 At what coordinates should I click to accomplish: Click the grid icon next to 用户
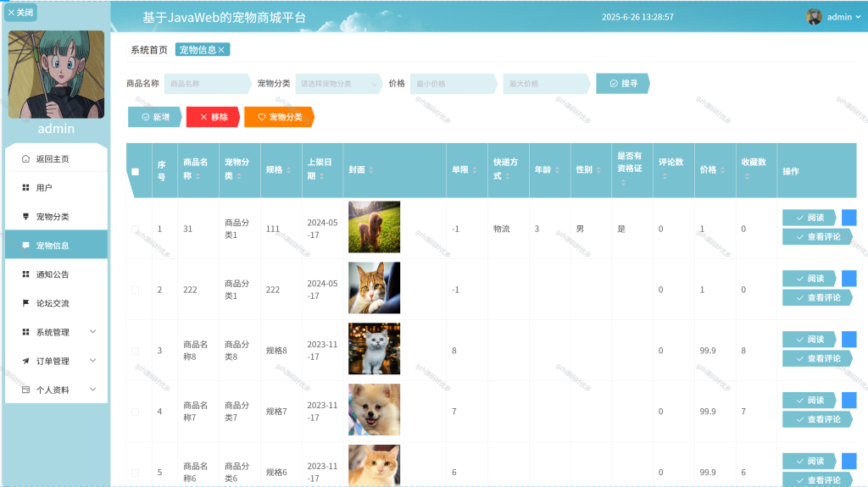pyautogui.click(x=25, y=188)
